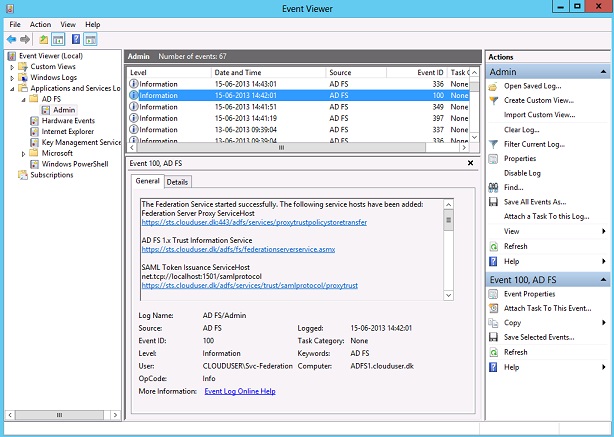Click the Save All Events As disk icon
This screenshot has width=614, height=437.
tap(493, 202)
